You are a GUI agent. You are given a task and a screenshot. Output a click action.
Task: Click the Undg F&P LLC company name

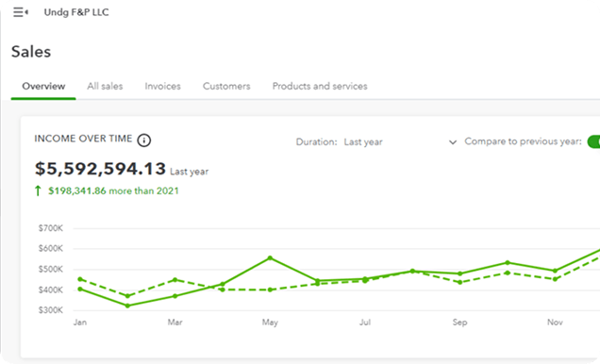(x=76, y=12)
